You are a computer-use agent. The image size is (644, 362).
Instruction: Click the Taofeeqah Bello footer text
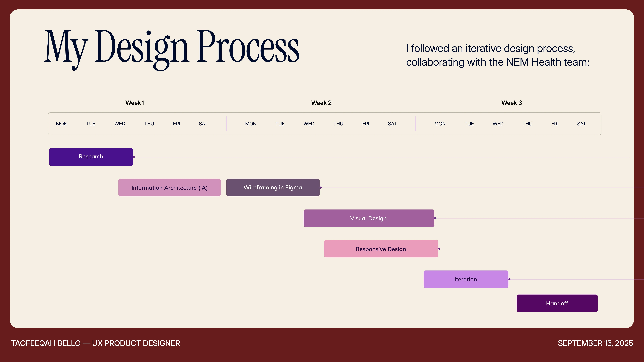coord(96,343)
